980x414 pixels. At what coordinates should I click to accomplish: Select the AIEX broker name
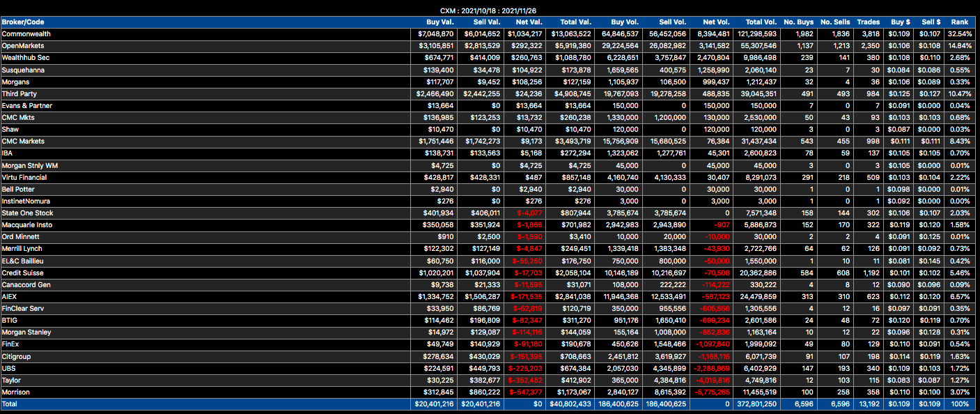coord(9,297)
